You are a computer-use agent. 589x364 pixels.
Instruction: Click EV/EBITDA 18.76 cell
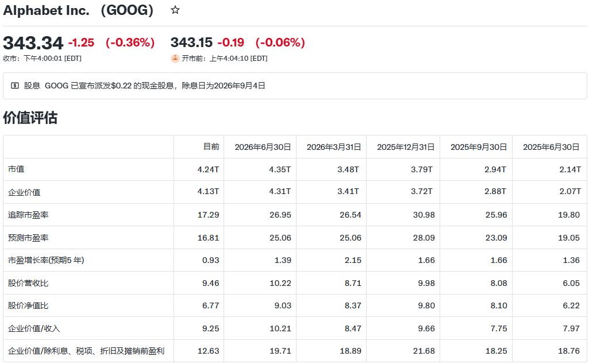pos(569,351)
